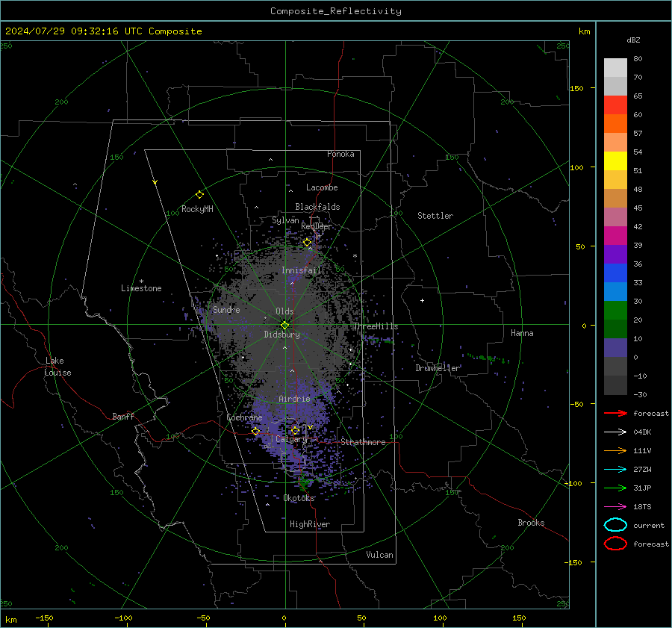This screenshot has height=628, width=672.
Task: Click the cyan current ellipse in legend
Action: coord(615,525)
